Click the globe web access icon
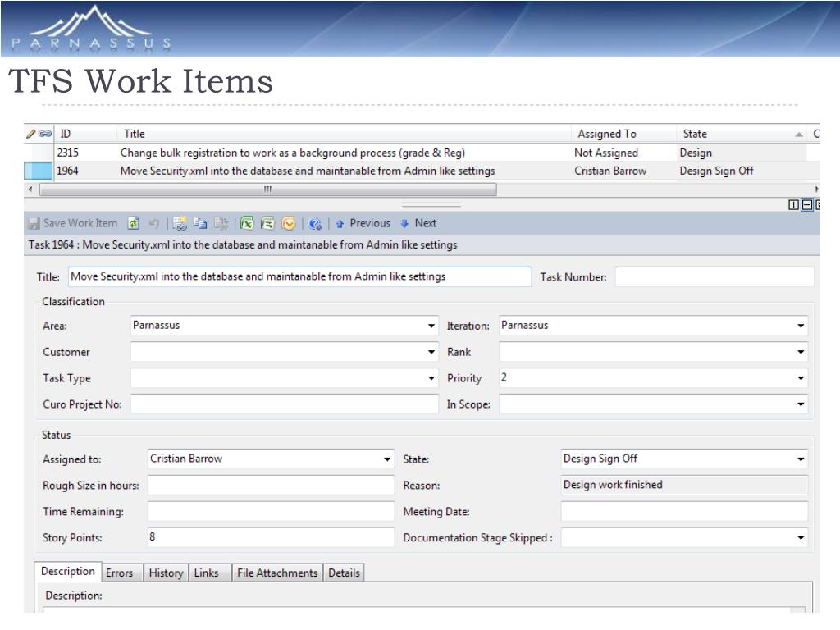Screen dimensions: 840x630 pyautogui.click(x=315, y=223)
